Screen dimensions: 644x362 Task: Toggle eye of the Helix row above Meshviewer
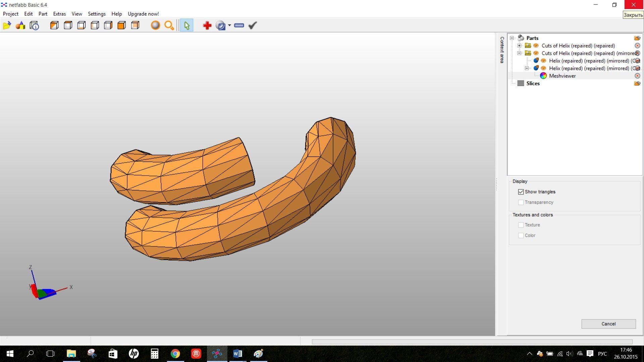click(543, 68)
